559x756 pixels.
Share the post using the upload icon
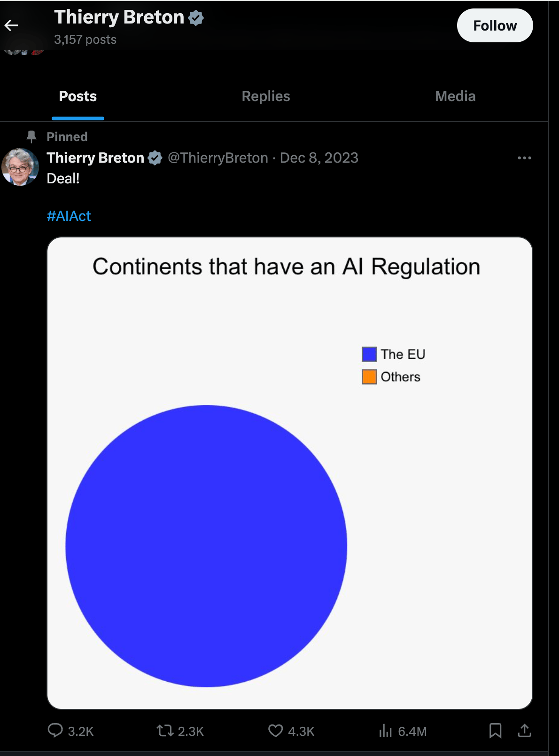click(x=524, y=730)
